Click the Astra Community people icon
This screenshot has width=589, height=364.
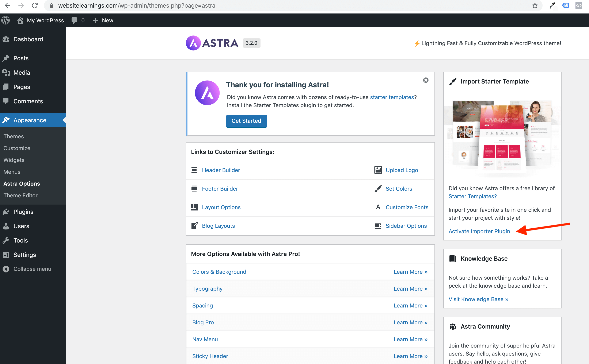(x=453, y=327)
